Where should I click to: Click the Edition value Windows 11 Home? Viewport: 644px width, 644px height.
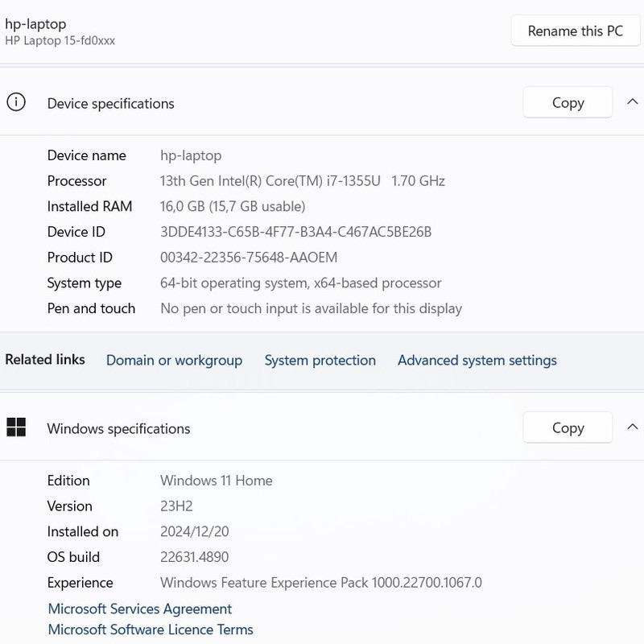click(x=217, y=481)
